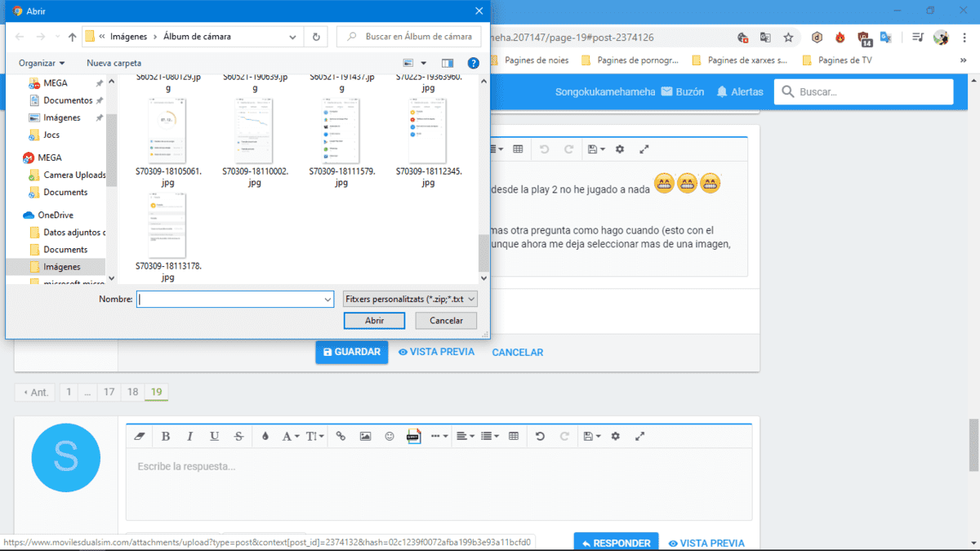Click the fullscreen arrows in the upper edit-post toolbar
980x551 pixels.
[x=644, y=149]
